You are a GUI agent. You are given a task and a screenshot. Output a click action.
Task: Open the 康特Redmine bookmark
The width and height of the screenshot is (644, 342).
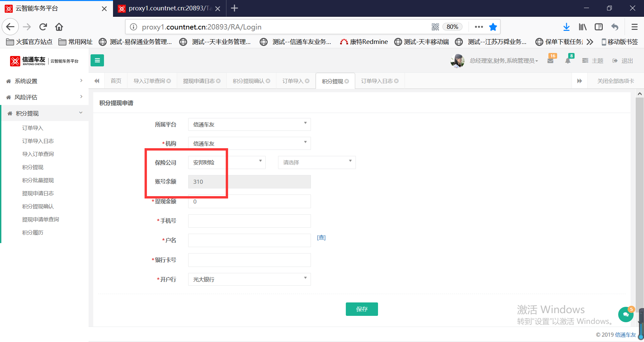click(364, 42)
